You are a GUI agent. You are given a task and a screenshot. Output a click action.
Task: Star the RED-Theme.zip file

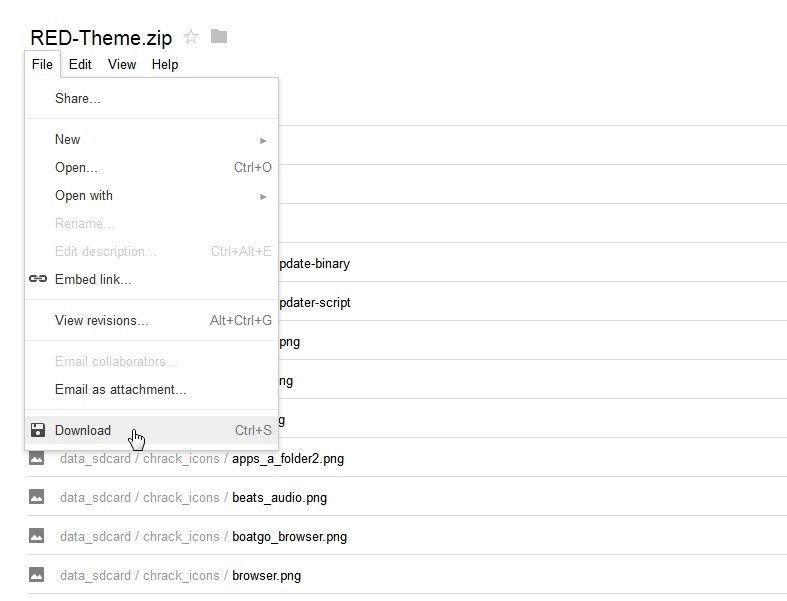[191, 37]
